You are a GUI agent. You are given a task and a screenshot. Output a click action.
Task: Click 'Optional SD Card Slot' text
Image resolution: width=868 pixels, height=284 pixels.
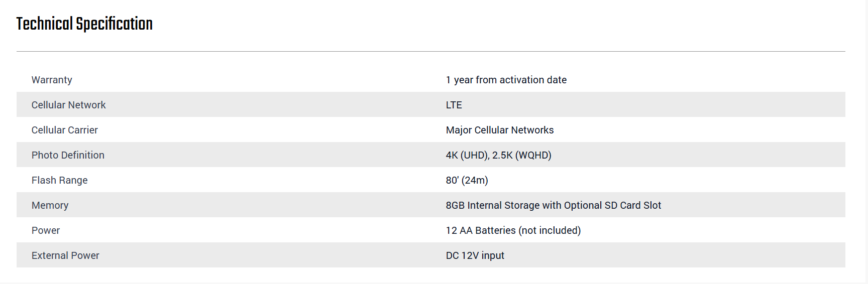tap(612, 205)
